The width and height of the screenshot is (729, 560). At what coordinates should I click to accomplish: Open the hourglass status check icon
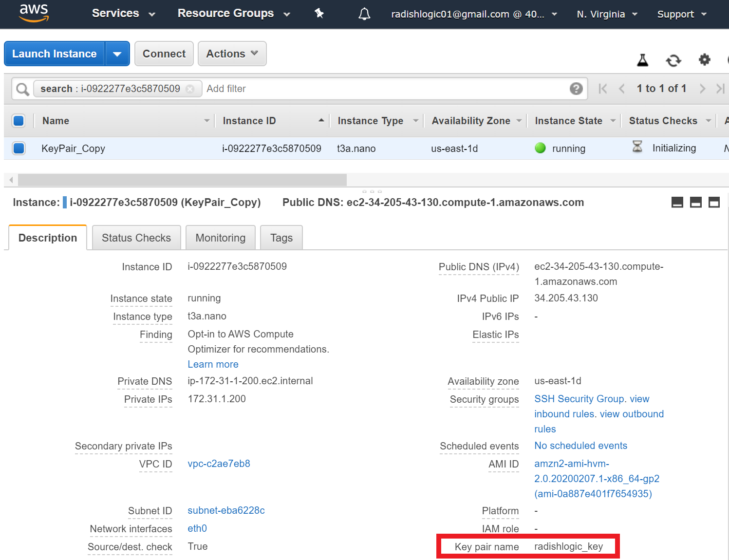point(637,148)
